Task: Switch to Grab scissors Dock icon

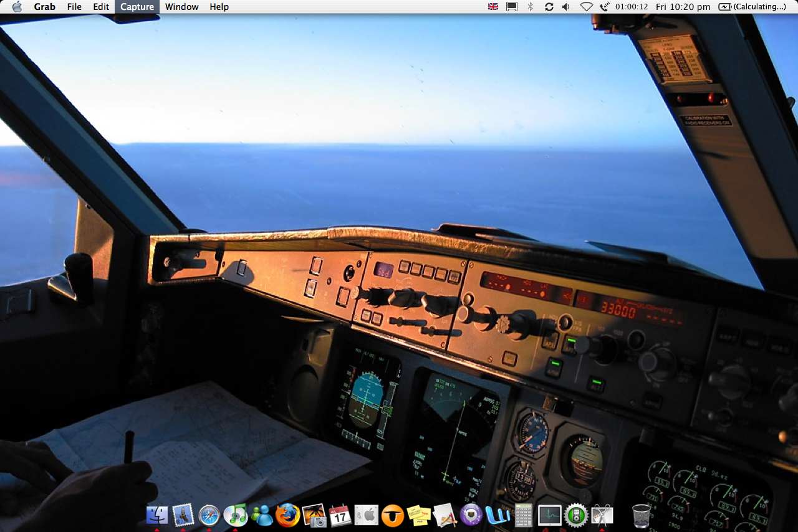Action: pos(602,515)
